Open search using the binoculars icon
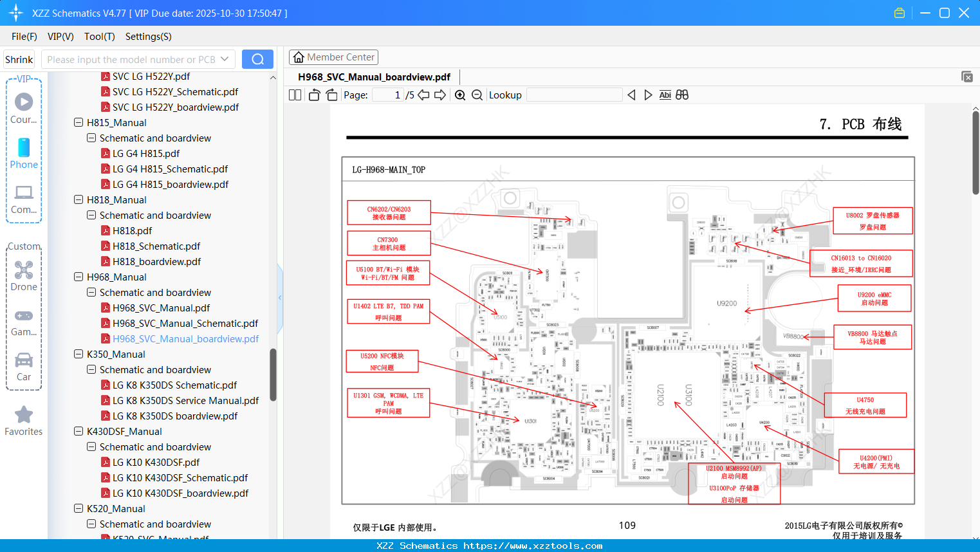 [x=682, y=95]
